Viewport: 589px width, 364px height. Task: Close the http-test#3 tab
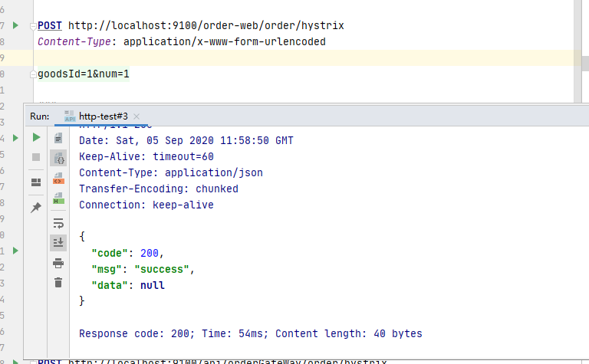[x=137, y=116]
